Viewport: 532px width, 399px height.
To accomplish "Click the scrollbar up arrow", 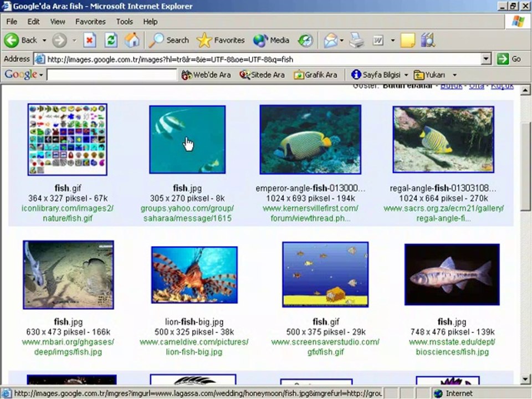I will [x=525, y=90].
